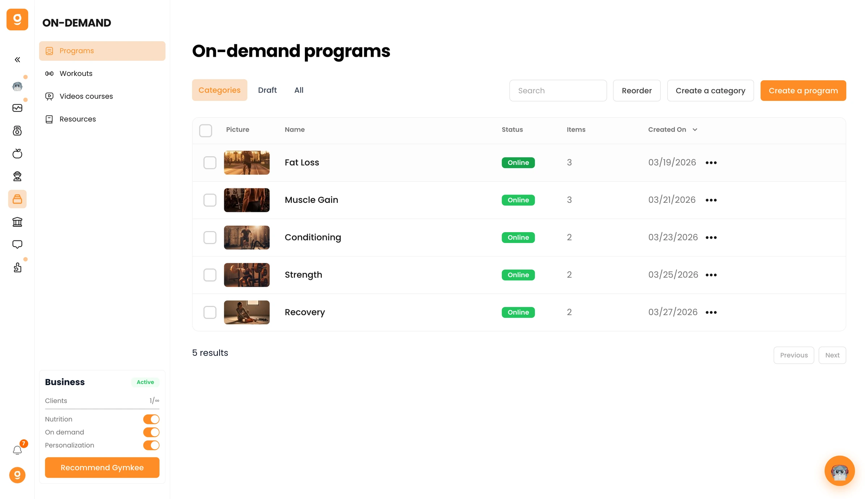Check the select-all header checkbox

tap(205, 131)
